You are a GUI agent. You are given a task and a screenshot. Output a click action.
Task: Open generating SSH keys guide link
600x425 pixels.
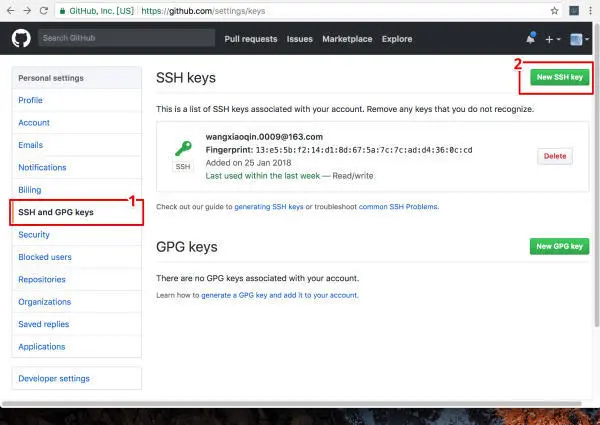click(x=269, y=207)
